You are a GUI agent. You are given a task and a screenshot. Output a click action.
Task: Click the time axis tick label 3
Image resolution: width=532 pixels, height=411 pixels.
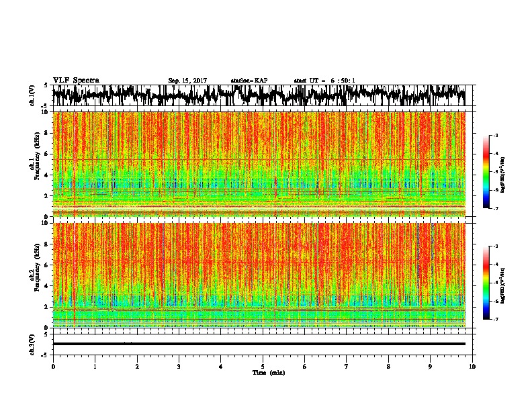[179, 367]
